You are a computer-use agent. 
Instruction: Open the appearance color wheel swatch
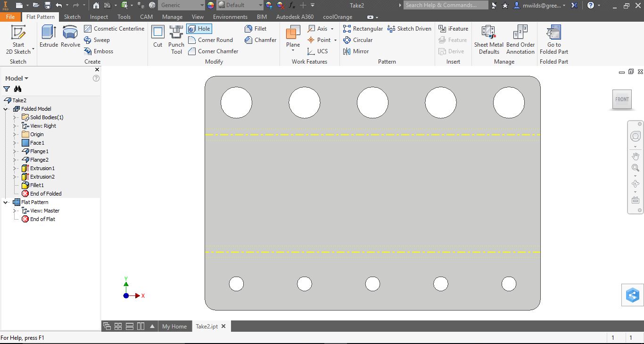coord(210,5)
